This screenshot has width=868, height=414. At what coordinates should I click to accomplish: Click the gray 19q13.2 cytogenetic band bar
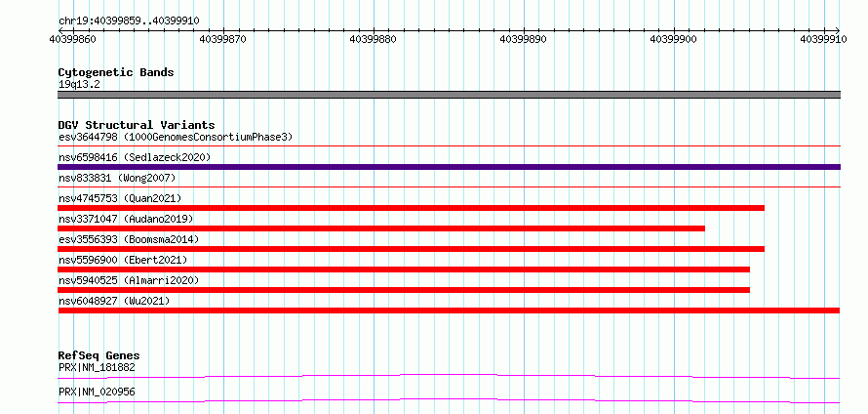[449, 95]
